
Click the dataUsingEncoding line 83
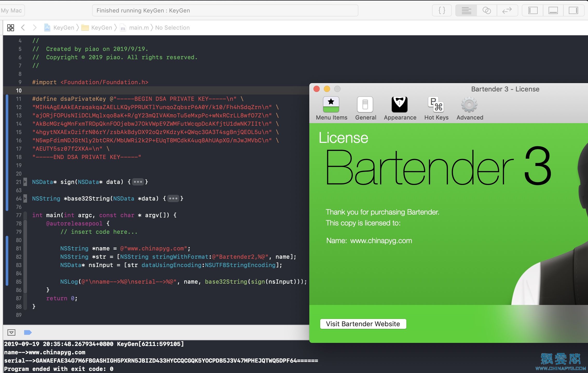pyautogui.click(x=171, y=265)
